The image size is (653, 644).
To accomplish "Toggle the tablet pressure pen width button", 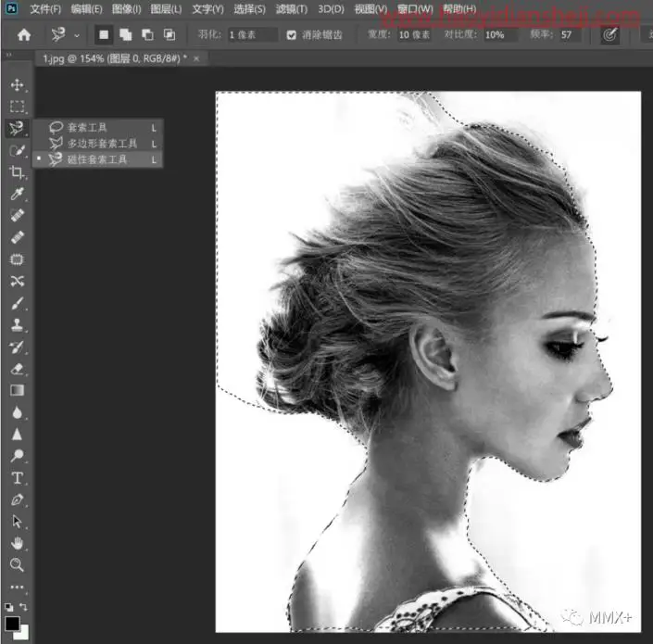I will (x=610, y=35).
